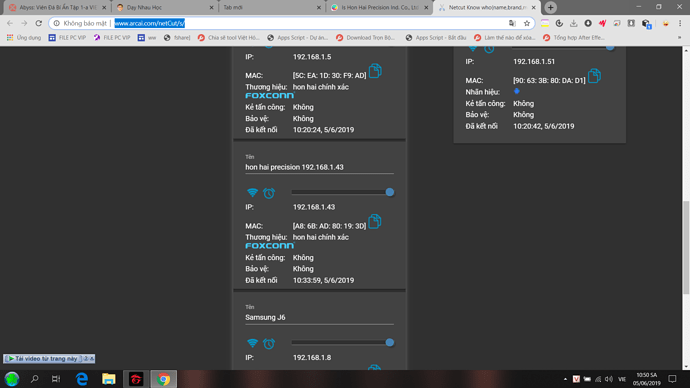Switch to 'Is Hon Hai Precision' tab

[380, 7]
